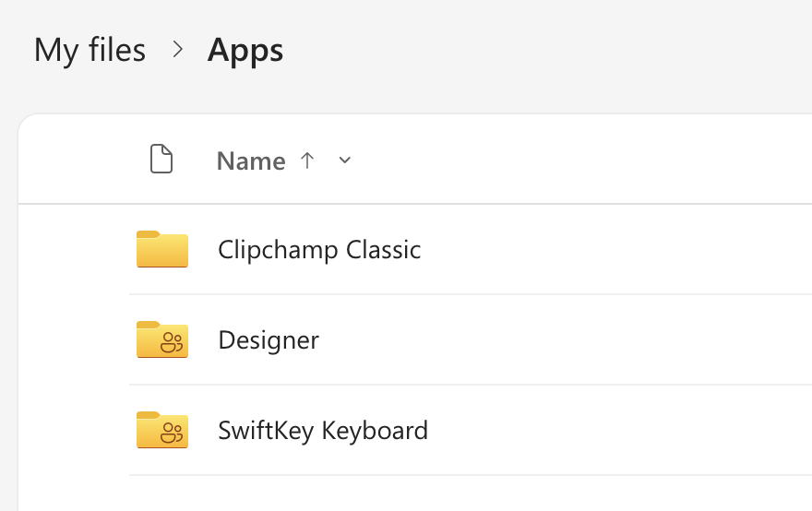Open the Designer folder name

click(x=269, y=340)
